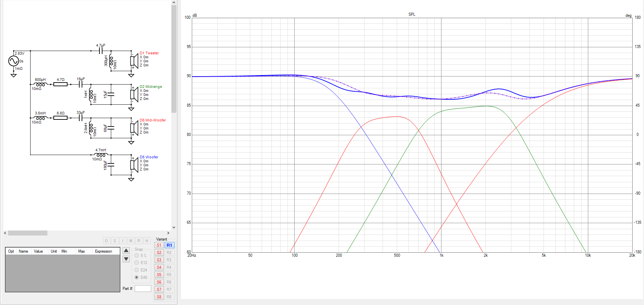Store variant S2
Image resolution: width=644 pixels, height=305 pixels.
click(x=159, y=253)
